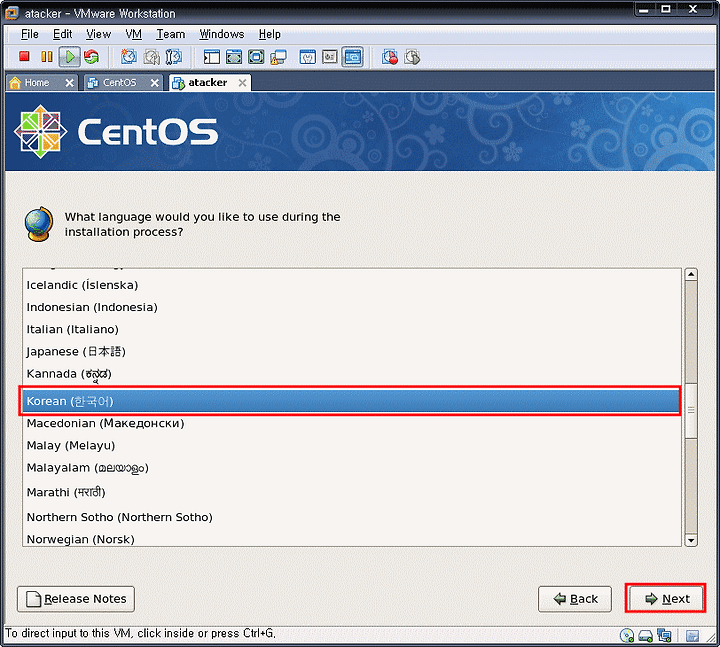Toggle the sidebar panel icon
Screen dimensions: 720x647
tap(212, 57)
